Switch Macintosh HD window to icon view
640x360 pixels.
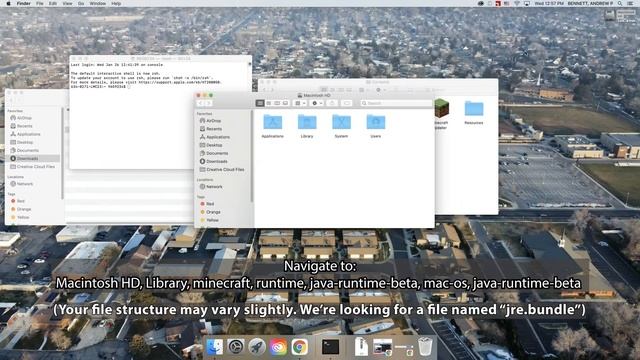click(x=260, y=103)
